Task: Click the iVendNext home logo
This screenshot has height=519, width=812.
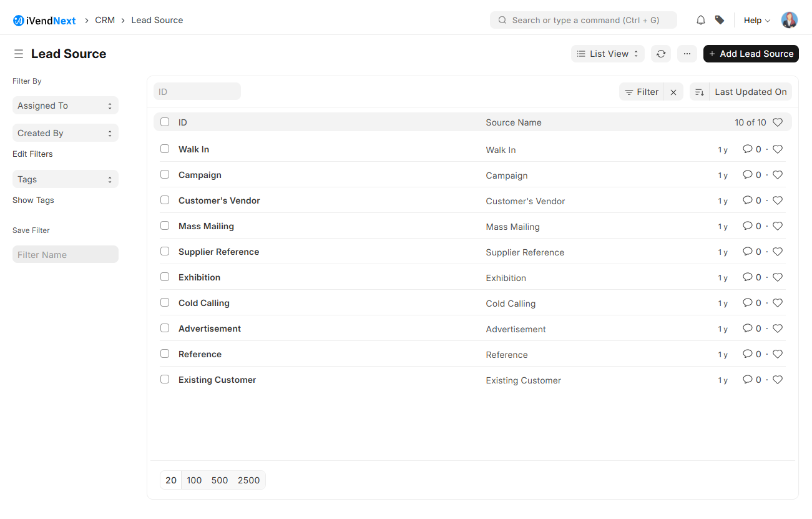Action: [44, 21]
